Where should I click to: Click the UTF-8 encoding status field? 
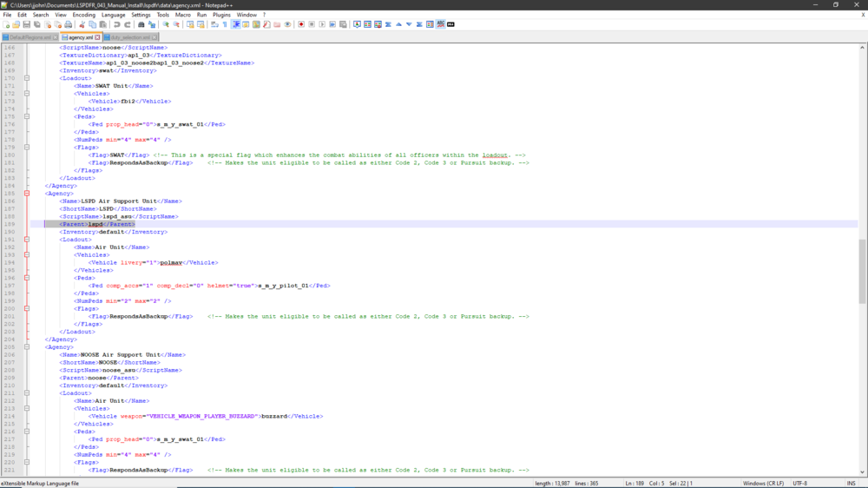(x=800, y=484)
